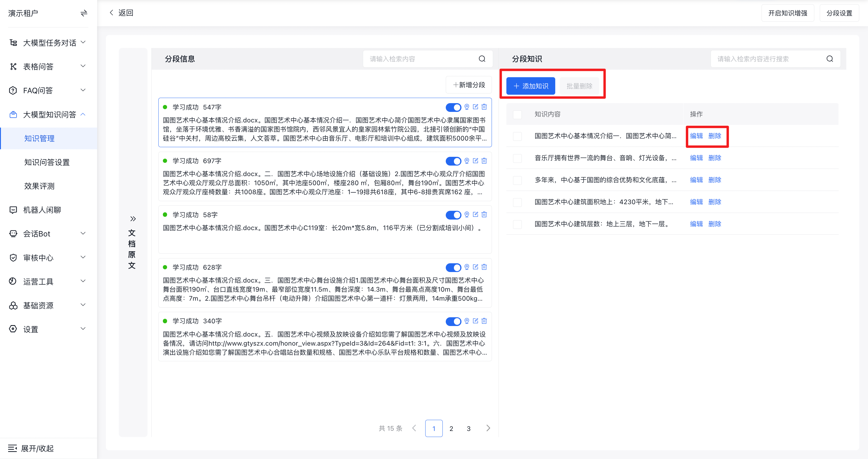This screenshot has width=868, height=459.
Task: Expand the 表格问答 menu
Action: click(49, 67)
